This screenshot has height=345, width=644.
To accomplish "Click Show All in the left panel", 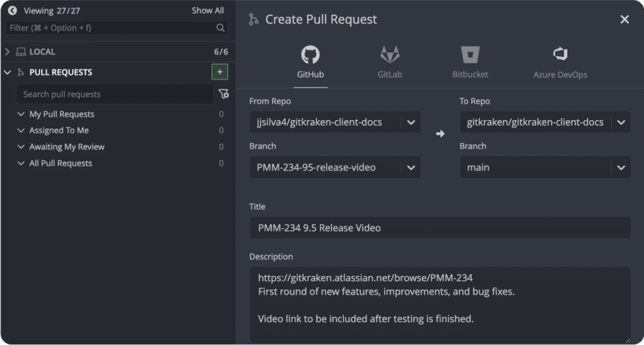I will (x=208, y=11).
